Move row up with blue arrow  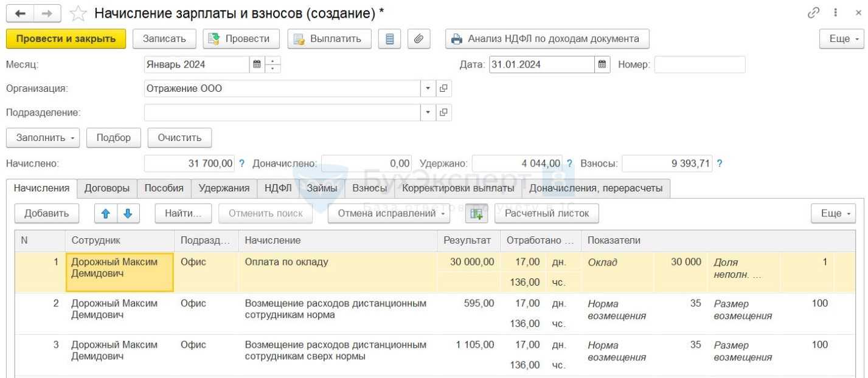tap(106, 213)
